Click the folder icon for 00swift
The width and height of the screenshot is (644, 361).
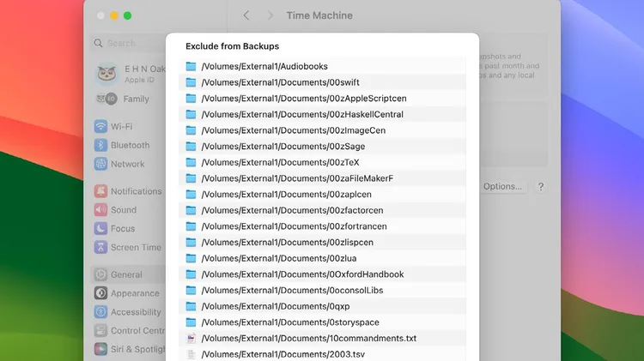point(191,82)
